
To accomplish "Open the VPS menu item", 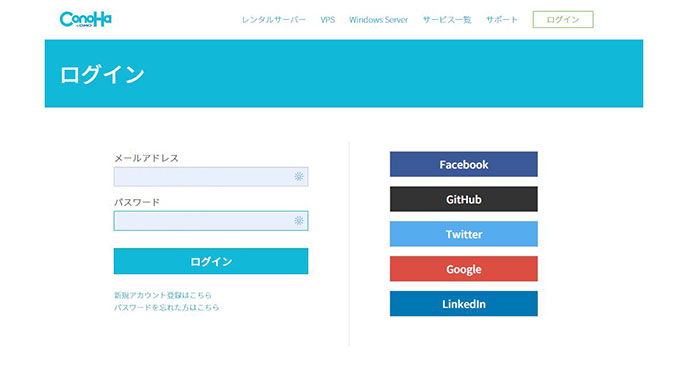I will click(328, 20).
